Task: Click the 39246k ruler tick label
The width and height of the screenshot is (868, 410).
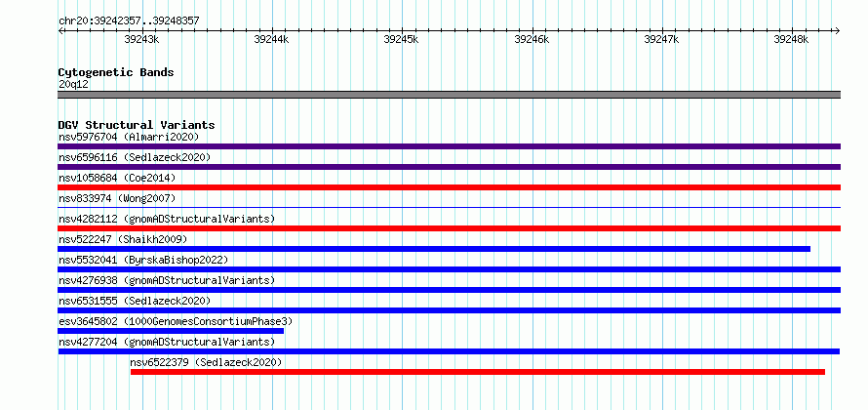Action: (x=532, y=40)
